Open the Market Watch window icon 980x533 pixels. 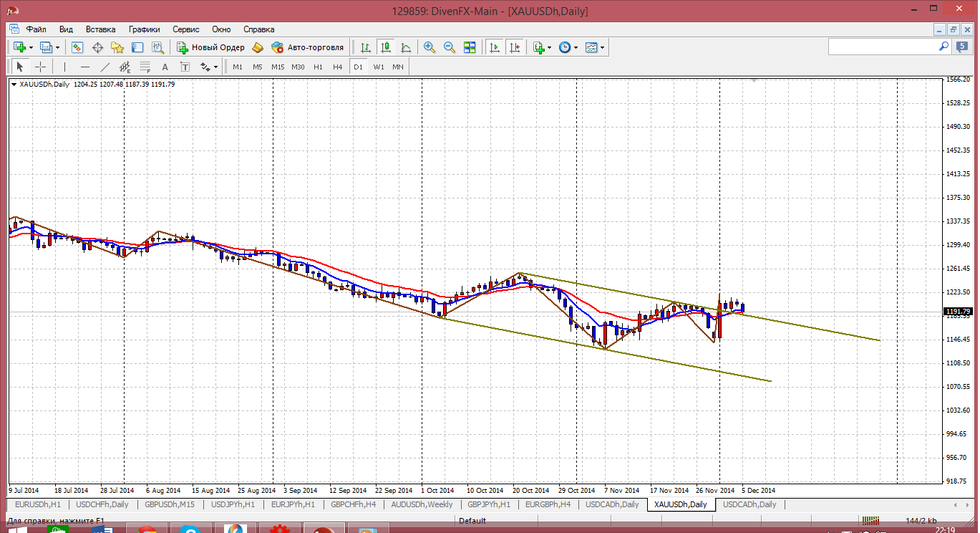(x=77, y=47)
